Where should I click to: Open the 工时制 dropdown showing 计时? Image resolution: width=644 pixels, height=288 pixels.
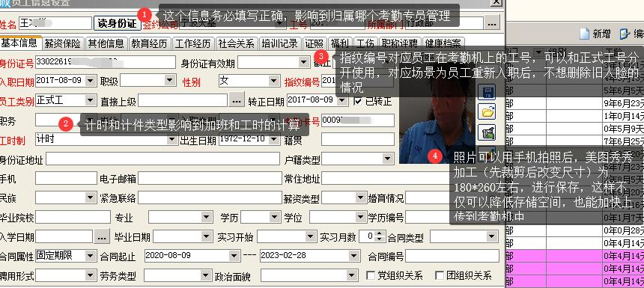point(172,139)
